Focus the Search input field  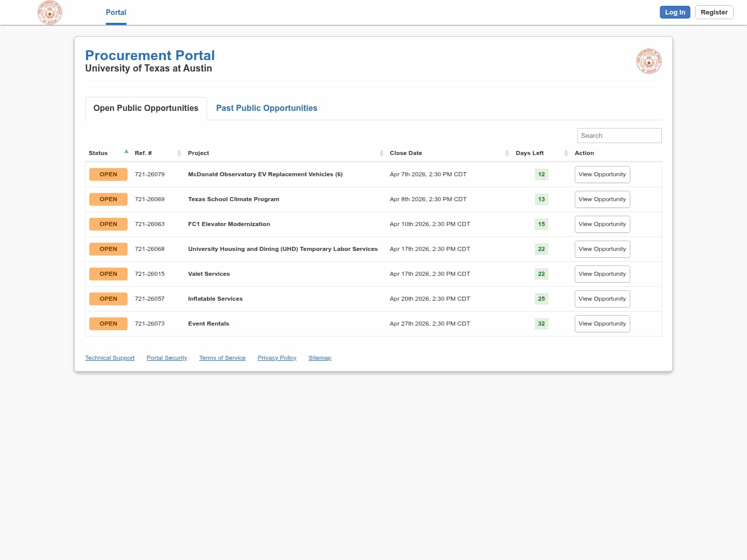pos(619,135)
